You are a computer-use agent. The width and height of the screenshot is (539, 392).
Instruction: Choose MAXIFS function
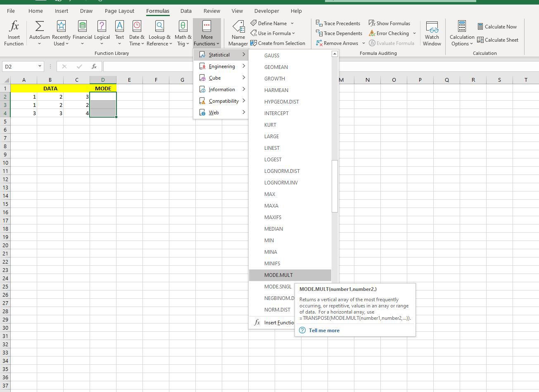(x=290, y=217)
